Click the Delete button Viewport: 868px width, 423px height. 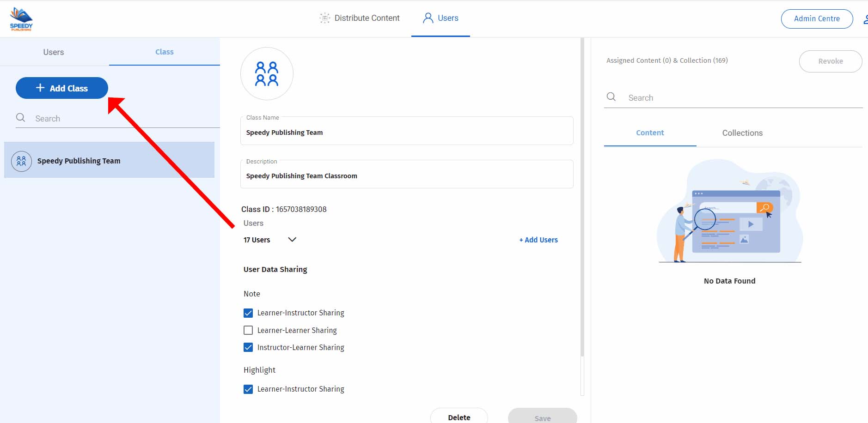(x=459, y=417)
